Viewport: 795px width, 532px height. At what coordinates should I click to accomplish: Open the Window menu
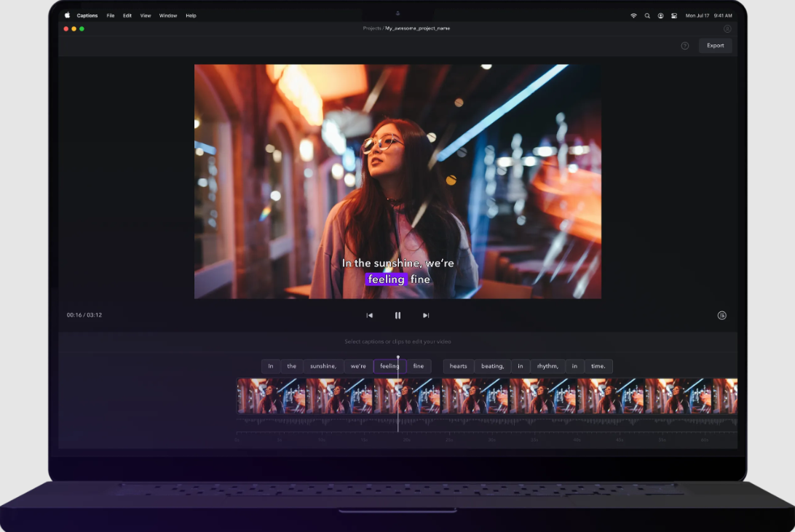click(x=168, y=15)
